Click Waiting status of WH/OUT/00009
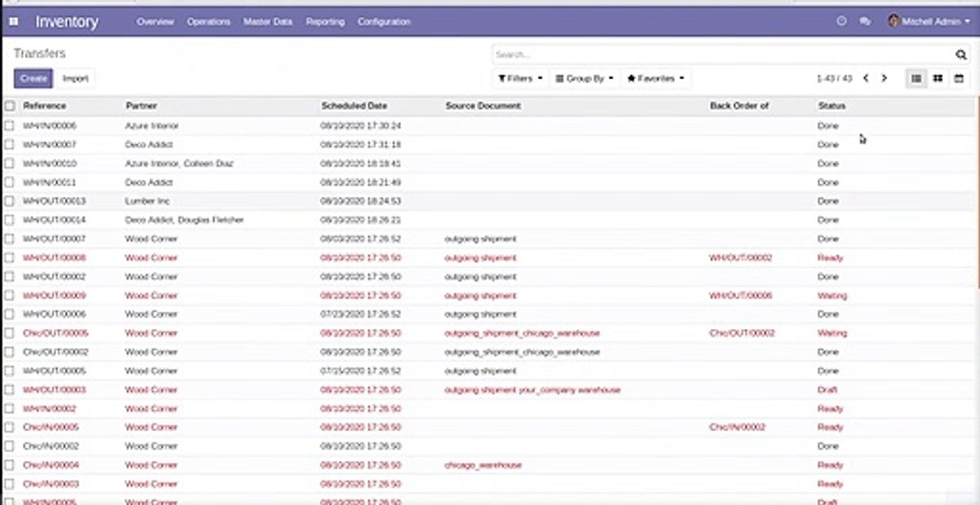Viewport: 980px width, 505px height. pyautogui.click(x=833, y=296)
